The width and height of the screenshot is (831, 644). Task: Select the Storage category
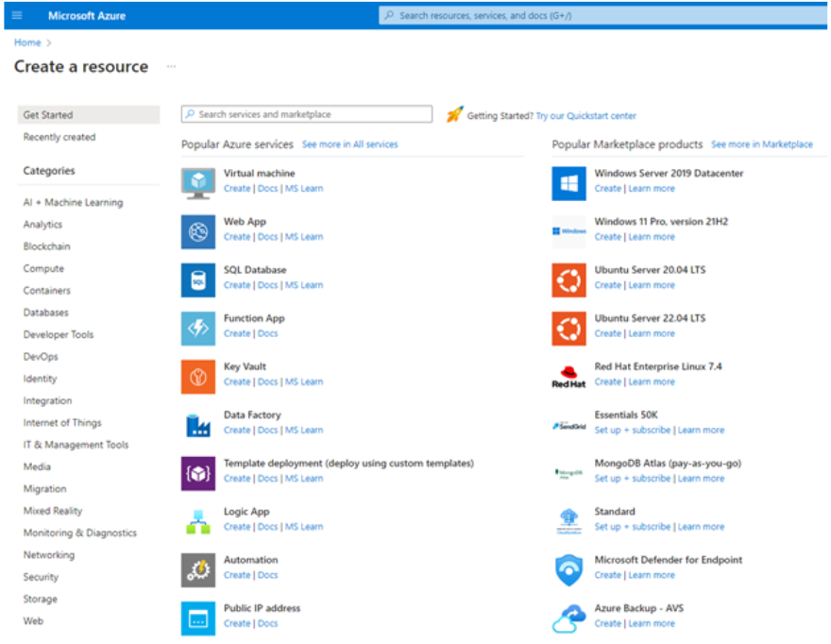[40, 599]
